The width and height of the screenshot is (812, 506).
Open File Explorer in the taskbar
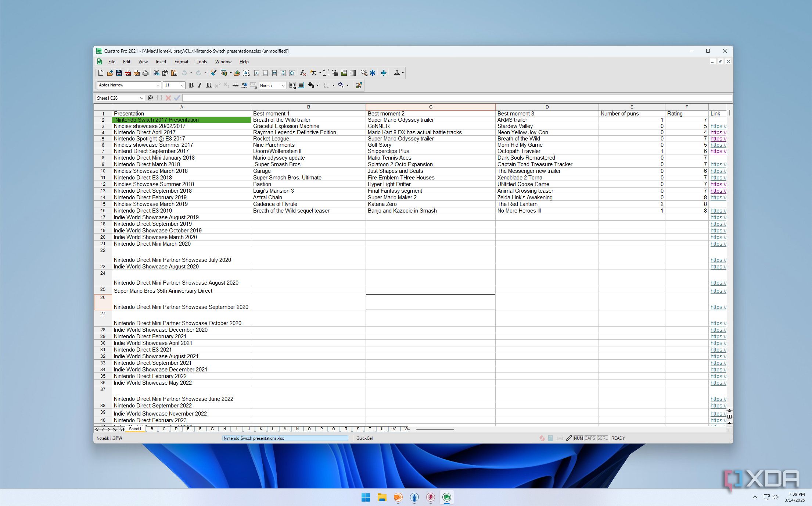(x=382, y=498)
